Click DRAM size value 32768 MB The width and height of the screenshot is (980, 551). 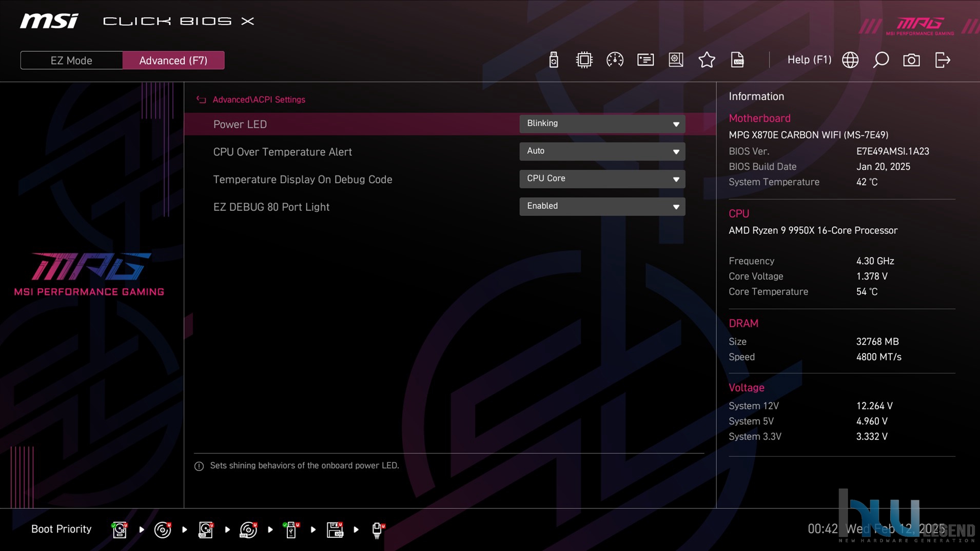[x=877, y=342]
